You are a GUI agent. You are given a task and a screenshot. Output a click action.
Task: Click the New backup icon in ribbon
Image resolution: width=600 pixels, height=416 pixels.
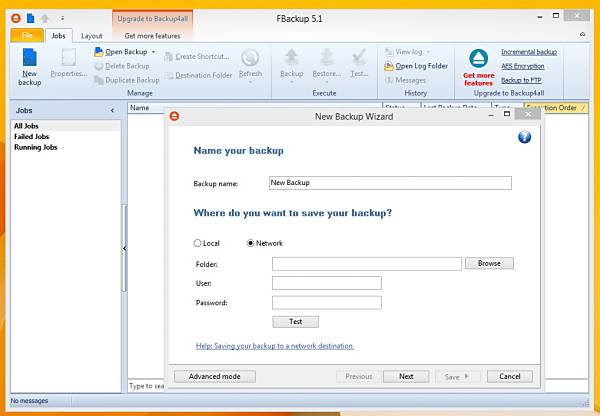click(29, 58)
